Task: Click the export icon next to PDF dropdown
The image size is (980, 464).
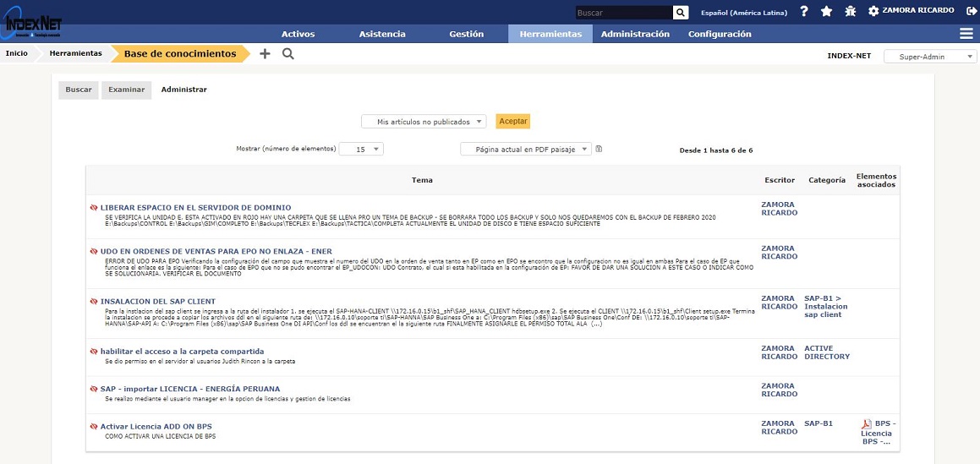Action: click(599, 149)
